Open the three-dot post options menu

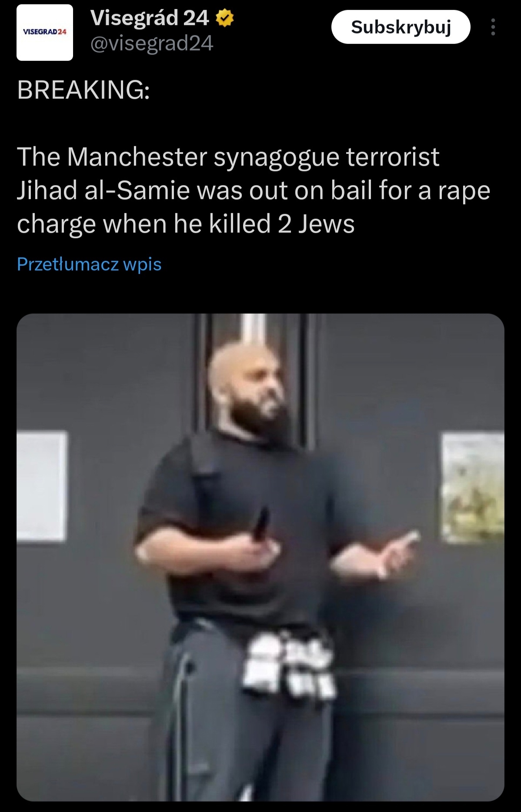pyautogui.click(x=493, y=27)
